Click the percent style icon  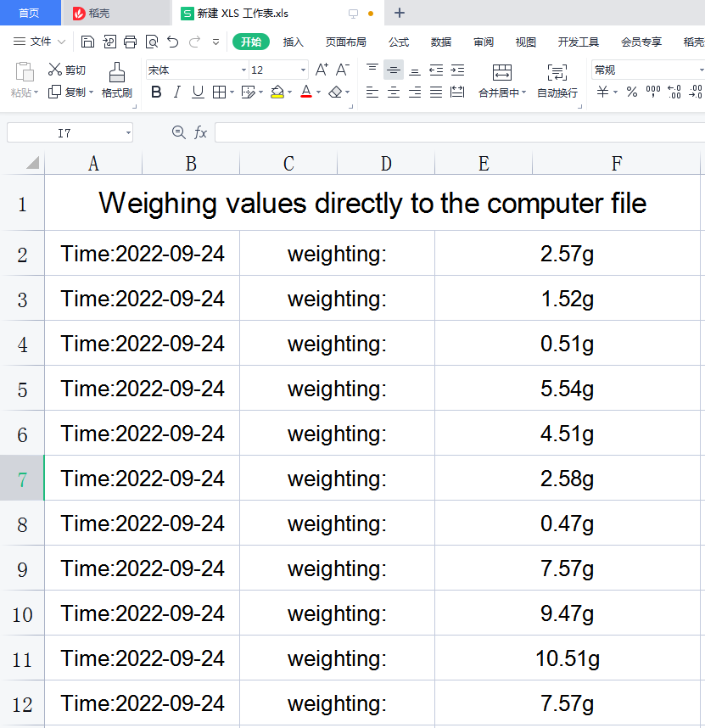(631, 92)
